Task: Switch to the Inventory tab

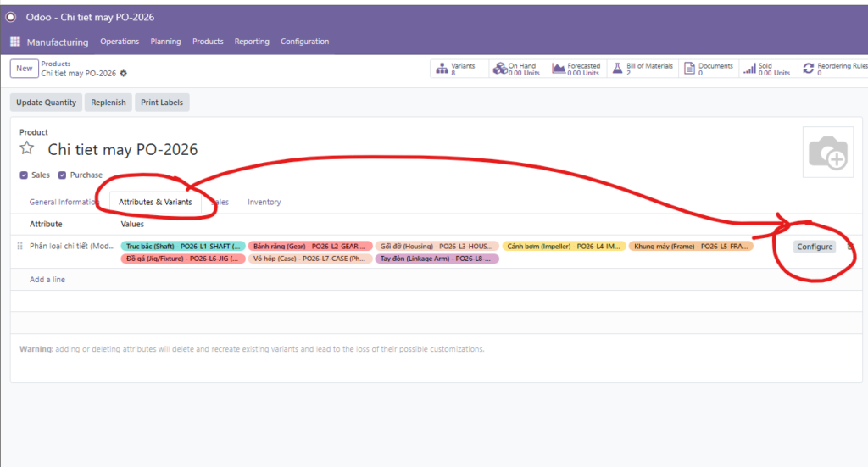Action: tap(264, 203)
